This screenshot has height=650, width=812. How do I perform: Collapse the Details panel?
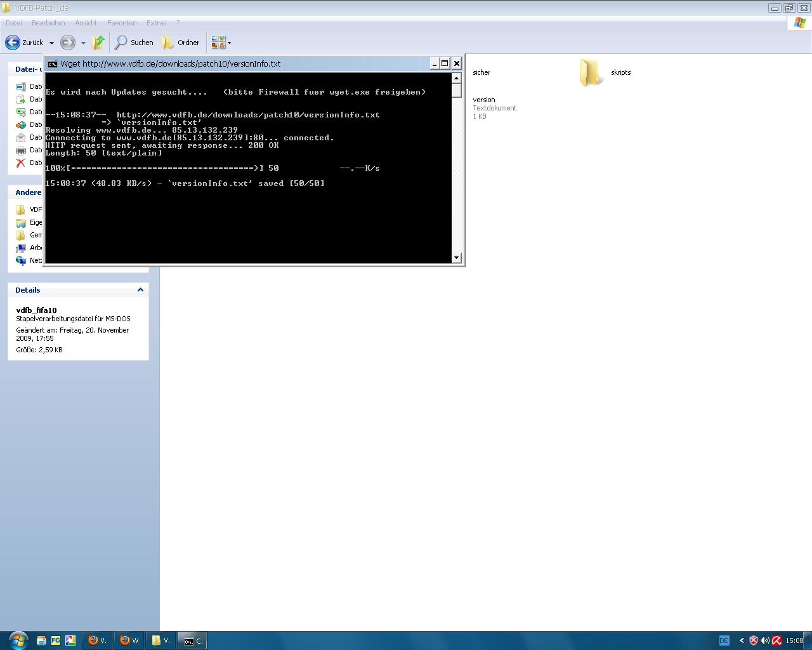140,290
